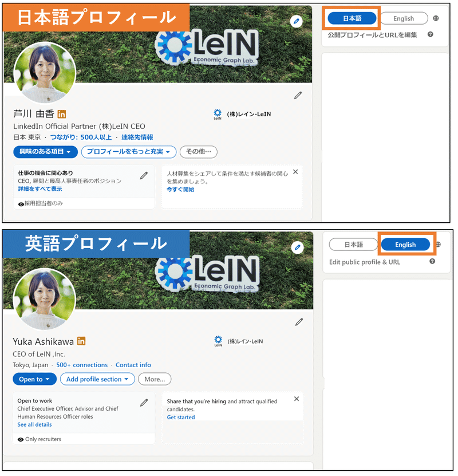458x476 pixels.
Task: Open the More... menu
Action: pos(155,379)
